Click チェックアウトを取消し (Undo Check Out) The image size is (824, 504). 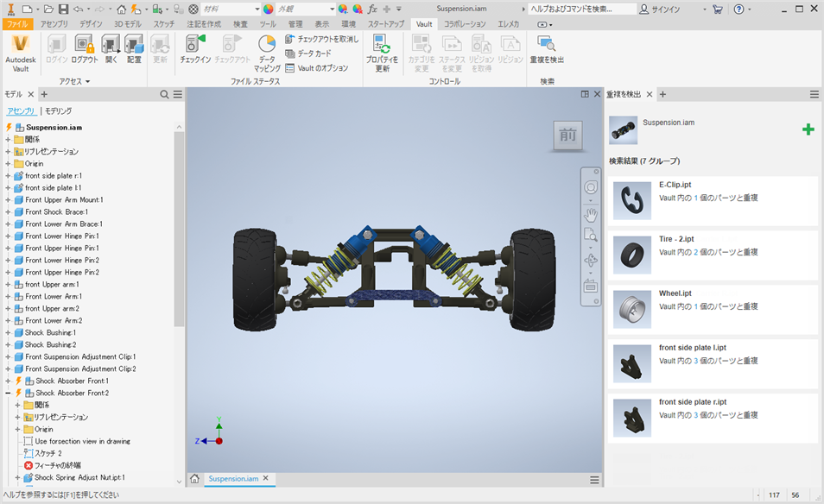point(321,39)
